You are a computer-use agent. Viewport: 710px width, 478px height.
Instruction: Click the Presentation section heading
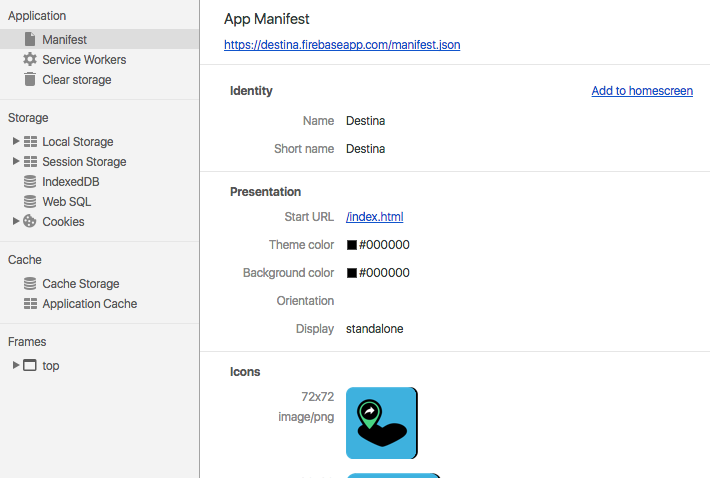[265, 192]
